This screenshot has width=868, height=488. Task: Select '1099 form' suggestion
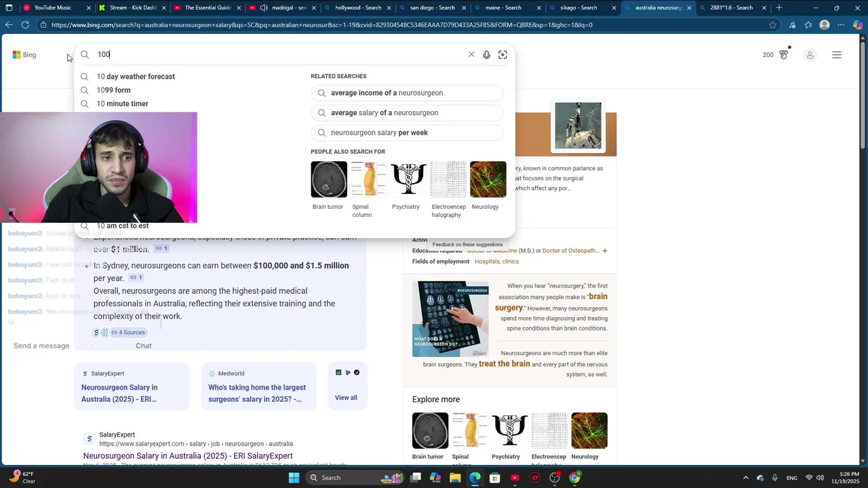[x=113, y=90]
